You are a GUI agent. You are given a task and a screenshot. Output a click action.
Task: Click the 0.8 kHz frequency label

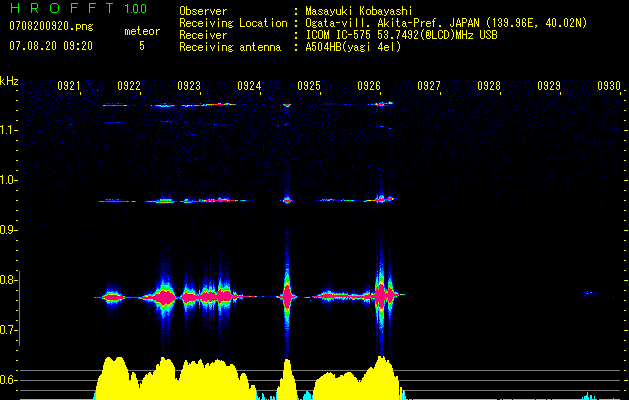[8, 280]
